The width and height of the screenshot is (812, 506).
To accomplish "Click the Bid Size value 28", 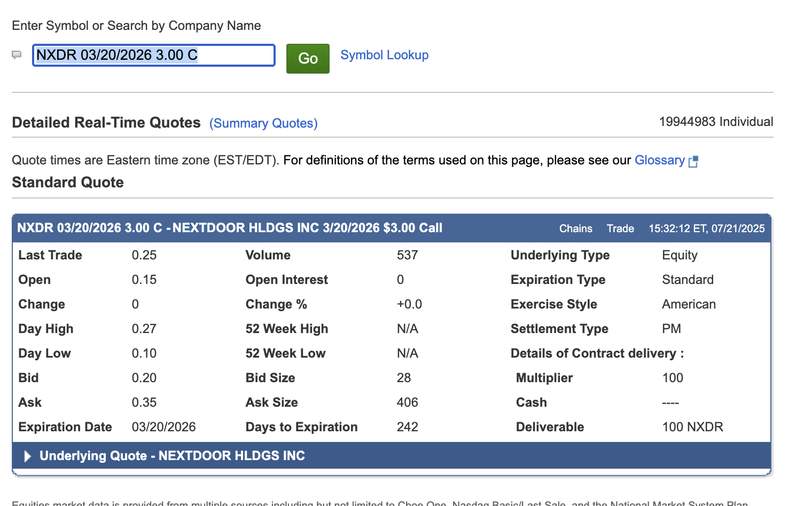I will pyautogui.click(x=404, y=378).
